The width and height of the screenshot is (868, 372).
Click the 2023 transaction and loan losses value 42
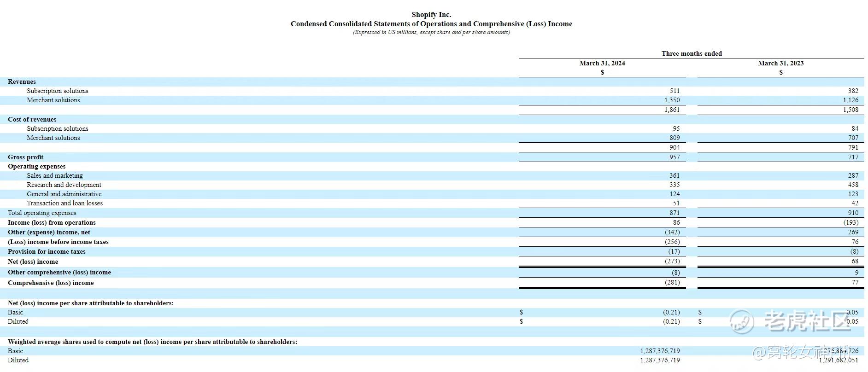[855, 203]
